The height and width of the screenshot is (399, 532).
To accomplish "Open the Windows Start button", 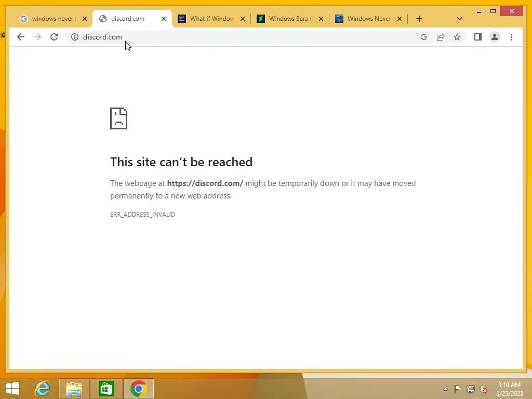I will point(12,389).
